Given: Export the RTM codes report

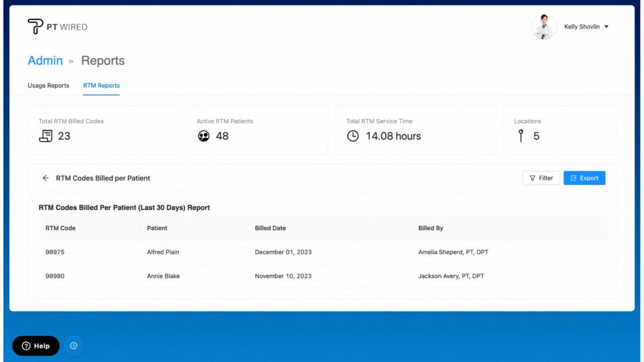Looking at the screenshot, I should 584,178.
